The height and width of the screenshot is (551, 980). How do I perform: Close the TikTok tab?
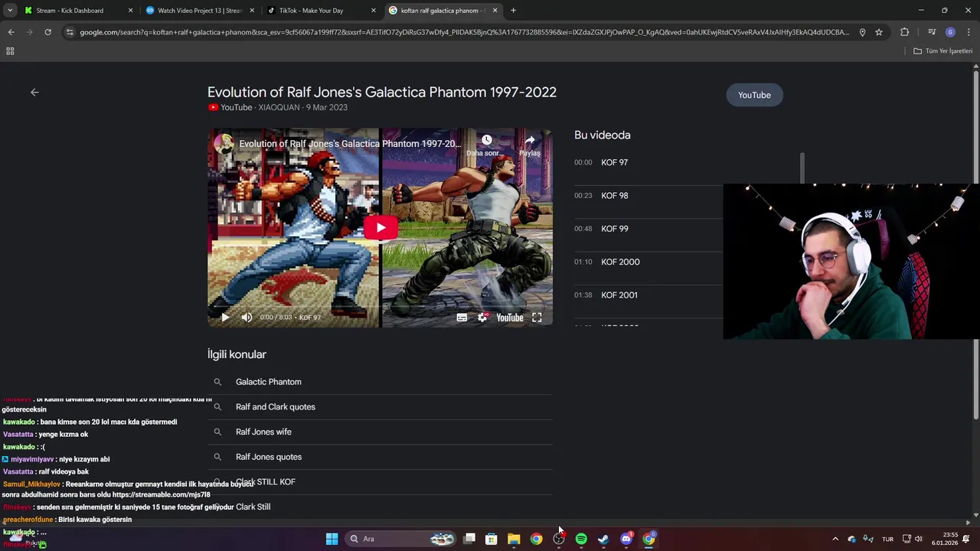374,11
